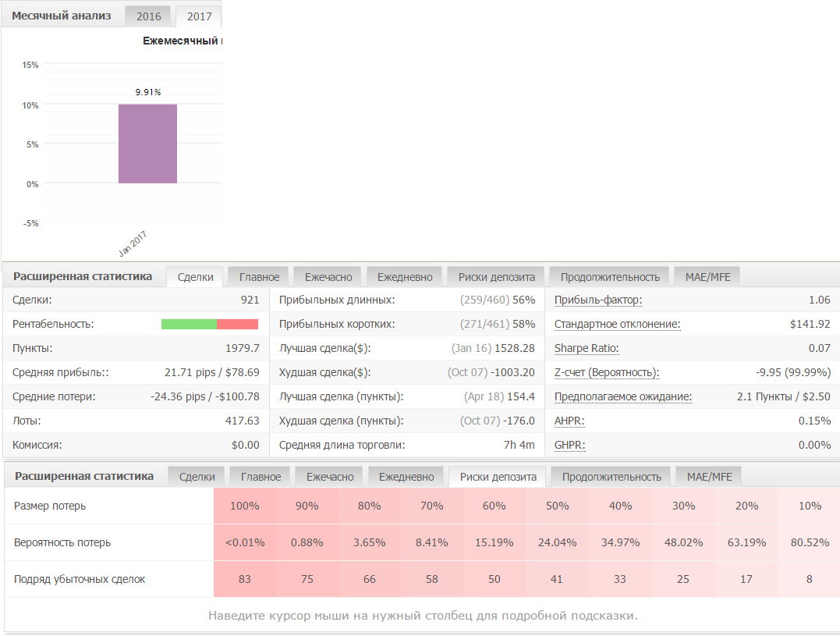The image size is (840, 636).
Task: Open the Ежечасно tab in upper statistics panel
Action: 328,277
